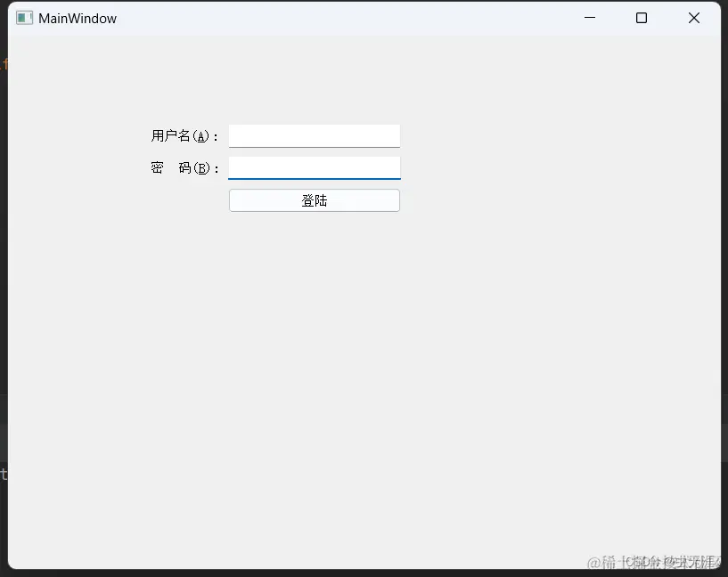The image size is (728, 577).
Task: Close the MainWindow window
Action: click(693, 17)
